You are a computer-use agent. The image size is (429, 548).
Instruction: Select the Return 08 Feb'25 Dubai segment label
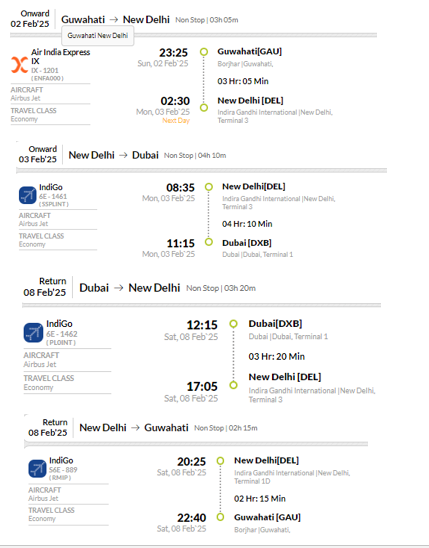click(45, 287)
